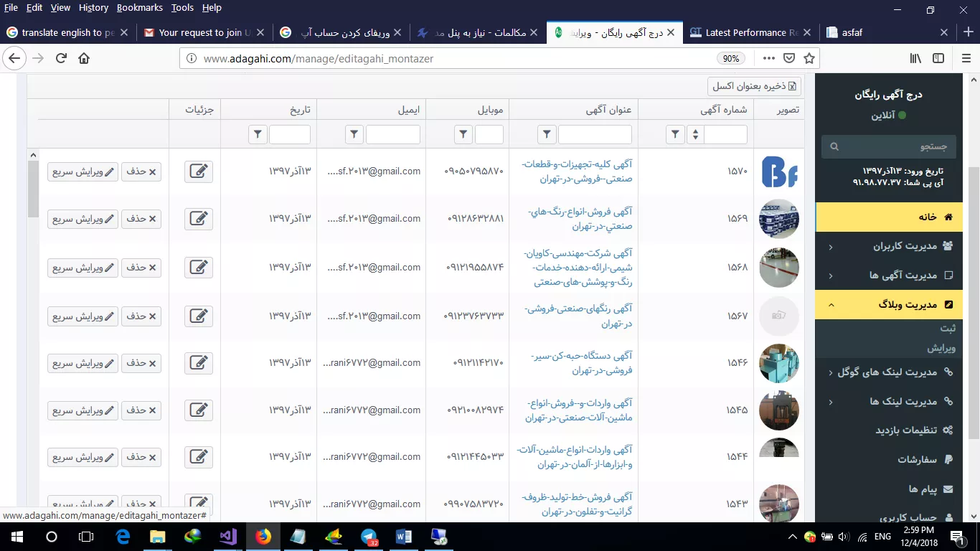Open the History menu in the menu bar

(x=93, y=8)
